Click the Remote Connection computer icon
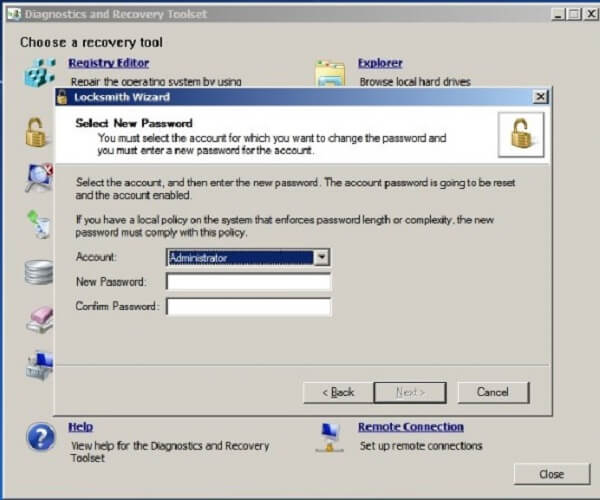Viewport: 600px width, 500px height. 330,438
